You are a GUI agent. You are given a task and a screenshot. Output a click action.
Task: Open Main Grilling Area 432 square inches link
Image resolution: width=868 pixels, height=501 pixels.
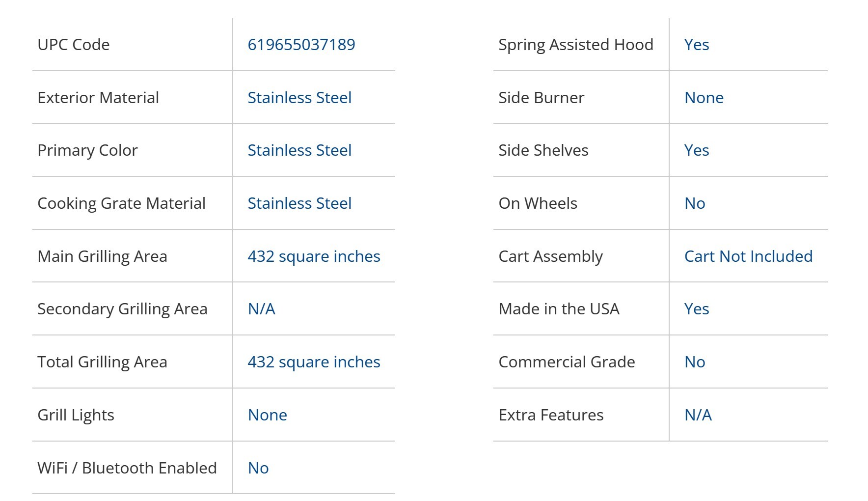coord(314,256)
